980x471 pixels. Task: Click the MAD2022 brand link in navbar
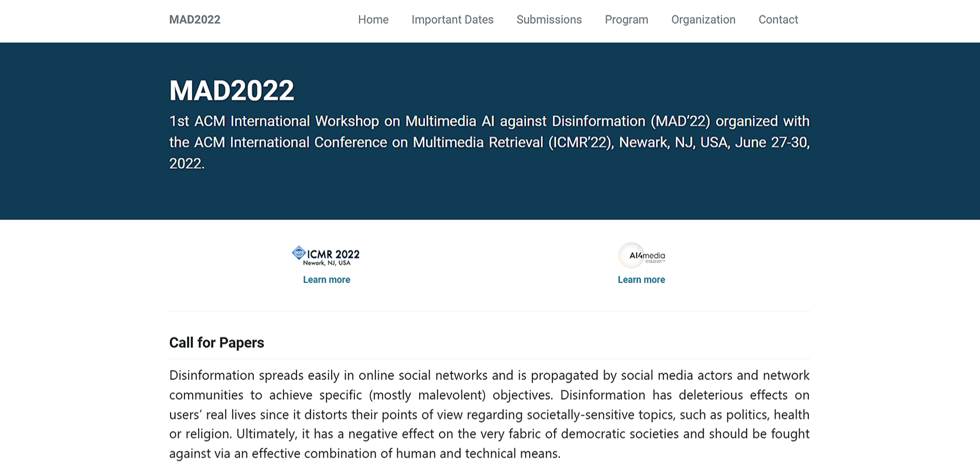tap(194, 20)
